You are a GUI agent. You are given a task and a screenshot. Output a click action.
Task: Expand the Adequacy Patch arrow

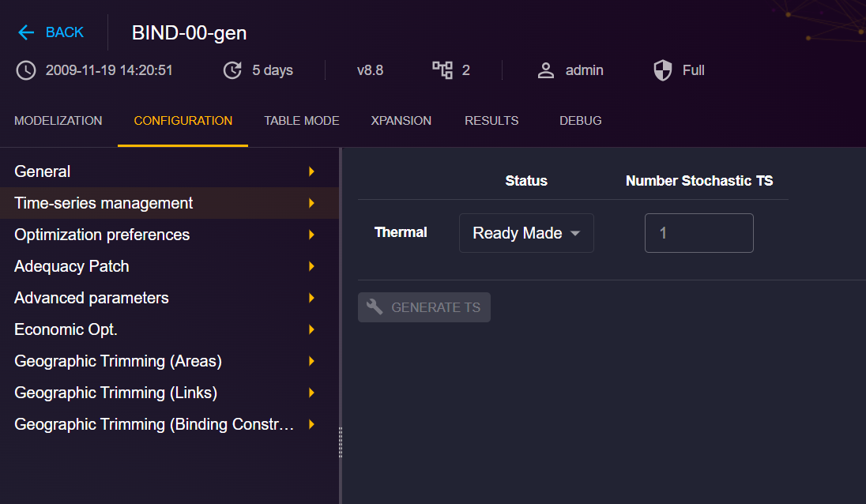[311, 267]
